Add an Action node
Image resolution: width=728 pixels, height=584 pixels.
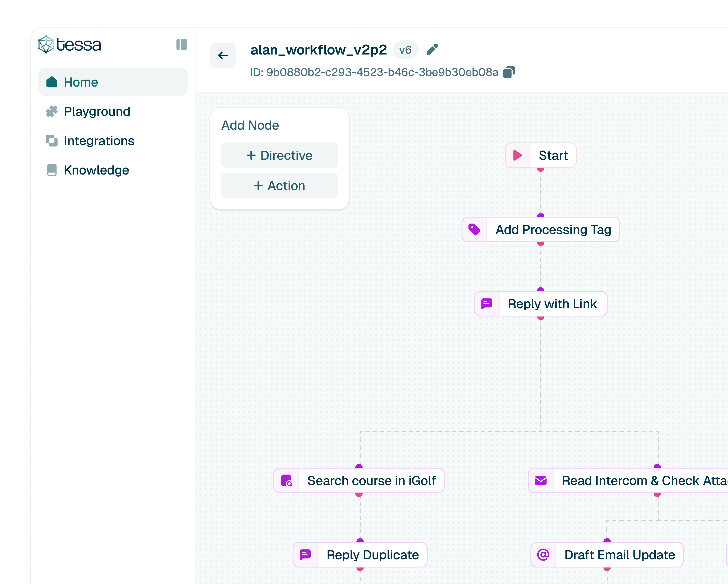coord(279,186)
